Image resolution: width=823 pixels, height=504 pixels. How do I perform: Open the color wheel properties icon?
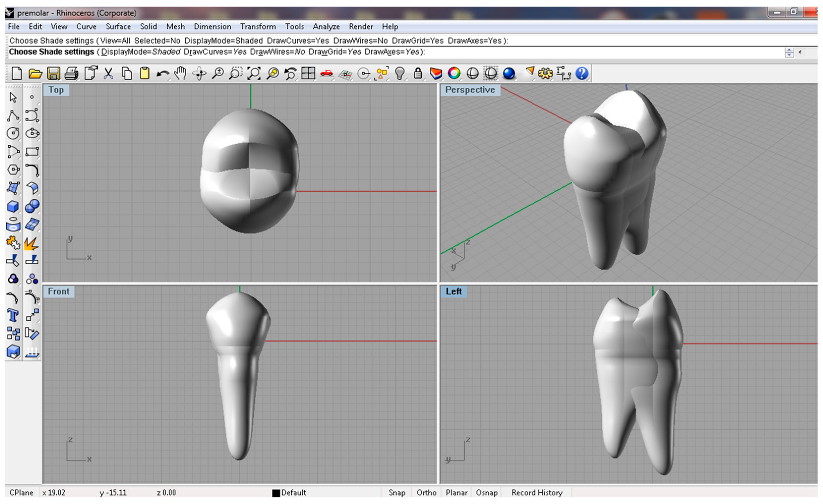(x=454, y=73)
